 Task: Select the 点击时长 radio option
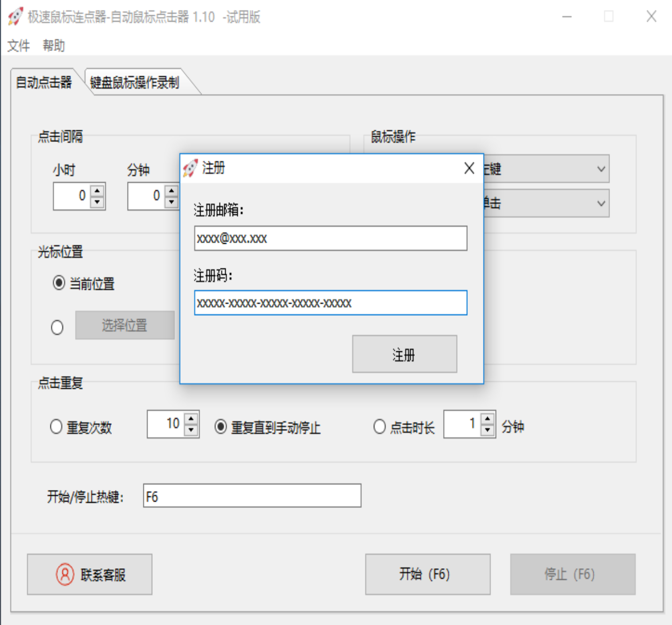(x=380, y=426)
